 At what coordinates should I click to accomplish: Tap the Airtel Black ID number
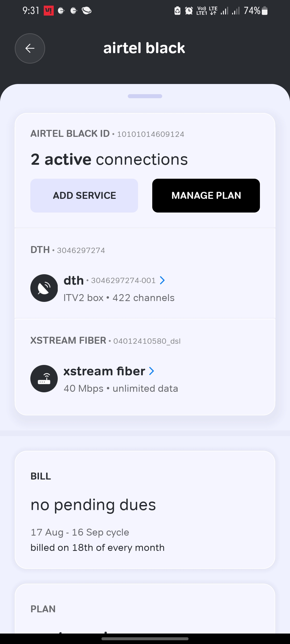click(151, 134)
